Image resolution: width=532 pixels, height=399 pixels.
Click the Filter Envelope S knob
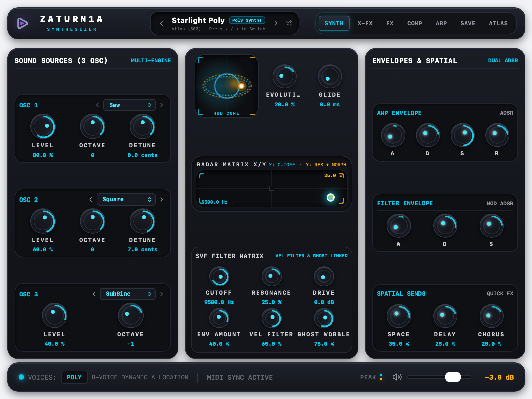tap(491, 226)
